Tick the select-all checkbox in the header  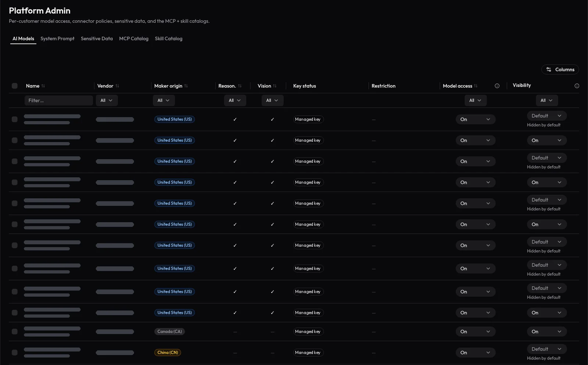[x=15, y=86]
